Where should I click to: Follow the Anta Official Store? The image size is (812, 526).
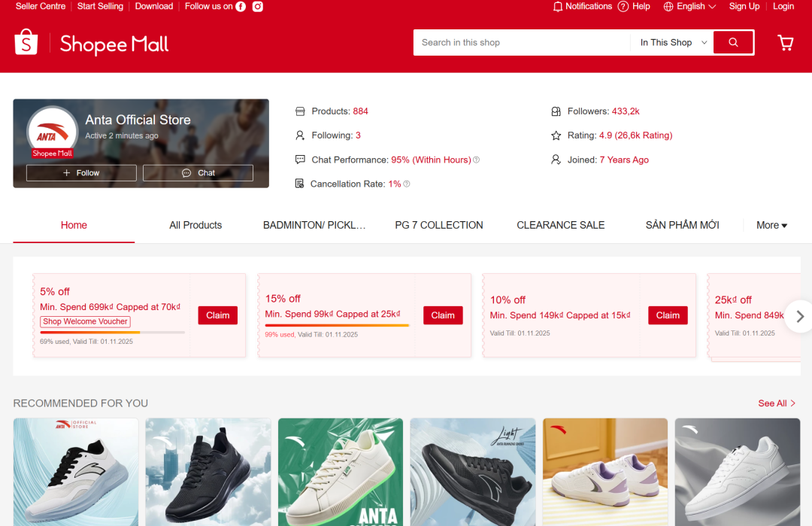click(81, 173)
